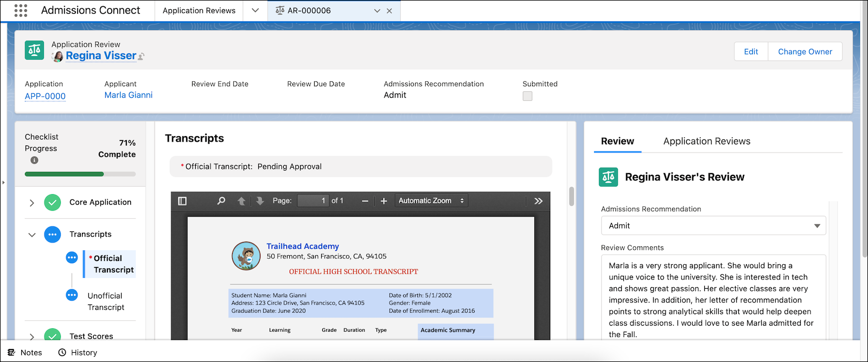Open the Marla Gianni applicant link
Image resolution: width=868 pixels, height=362 pixels.
pos(129,95)
